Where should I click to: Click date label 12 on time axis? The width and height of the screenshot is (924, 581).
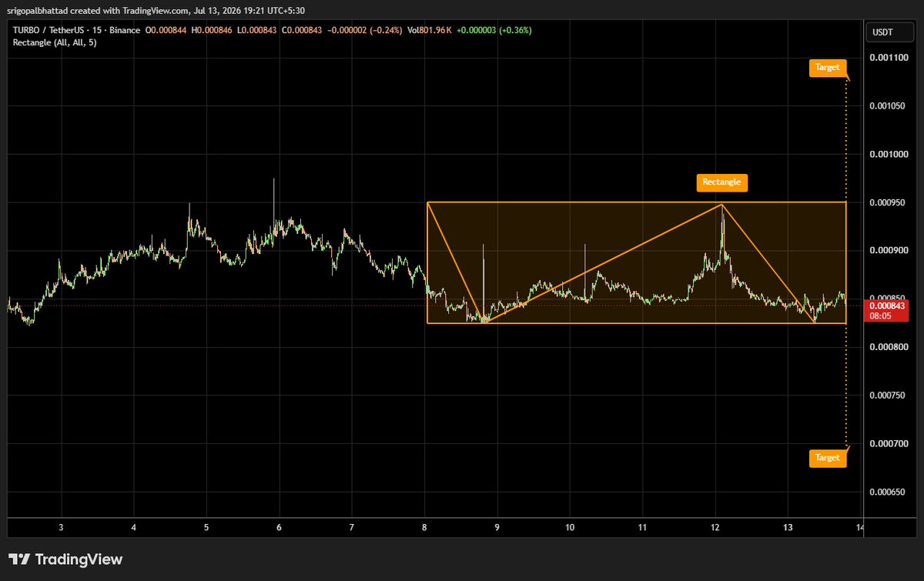point(715,527)
